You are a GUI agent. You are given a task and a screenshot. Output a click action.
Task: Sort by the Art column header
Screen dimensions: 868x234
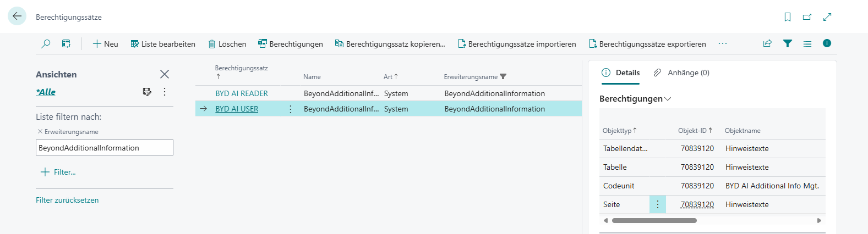[x=391, y=77]
